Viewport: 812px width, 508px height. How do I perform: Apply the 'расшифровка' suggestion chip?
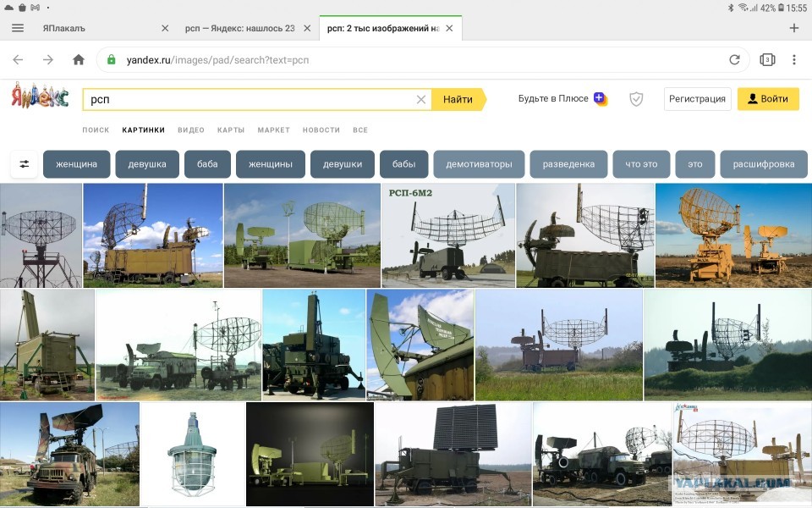pos(763,164)
